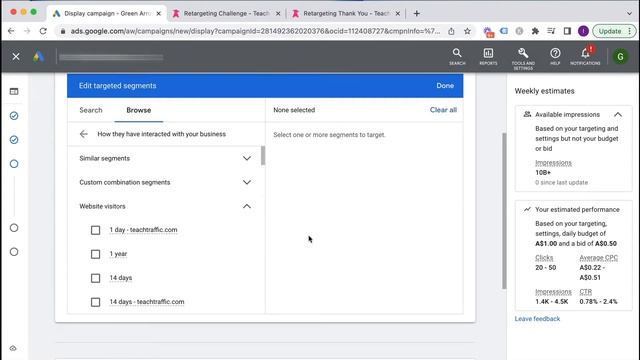
Task: Select the current step circle in sidebar
Action: pyautogui.click(x=14, y=164)
